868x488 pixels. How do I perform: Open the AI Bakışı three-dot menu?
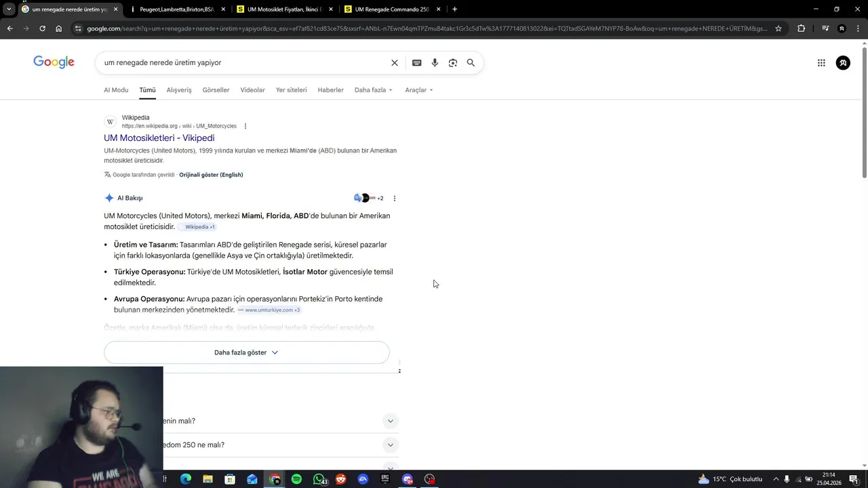click(x=395, y=199)
